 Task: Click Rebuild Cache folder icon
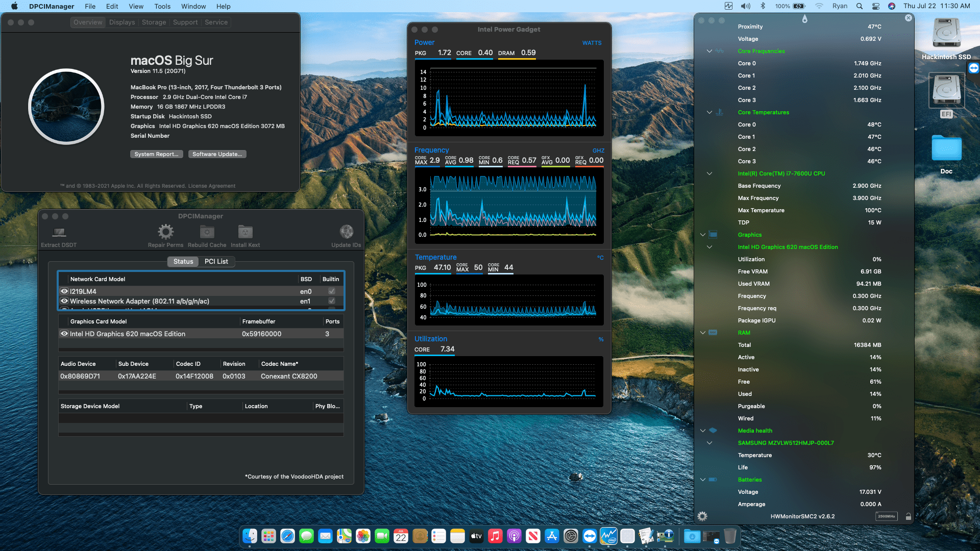[207, 232]
